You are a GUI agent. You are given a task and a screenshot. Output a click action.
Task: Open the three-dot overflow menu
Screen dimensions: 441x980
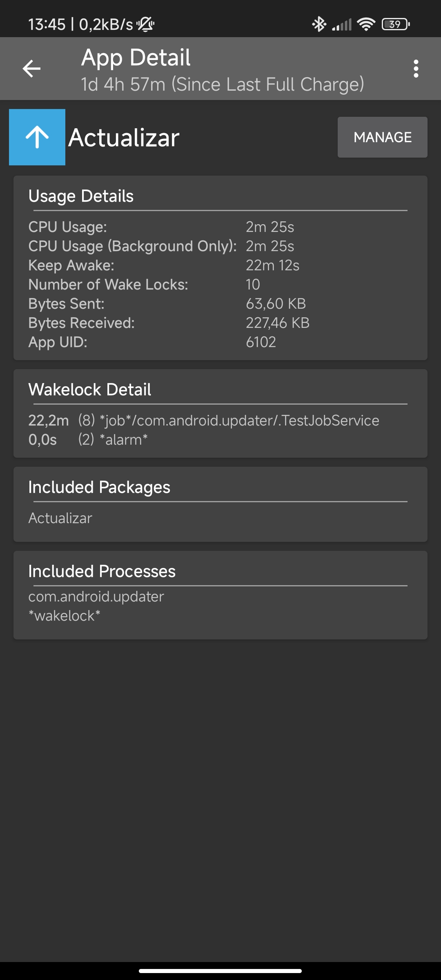[x=416, y=69]
